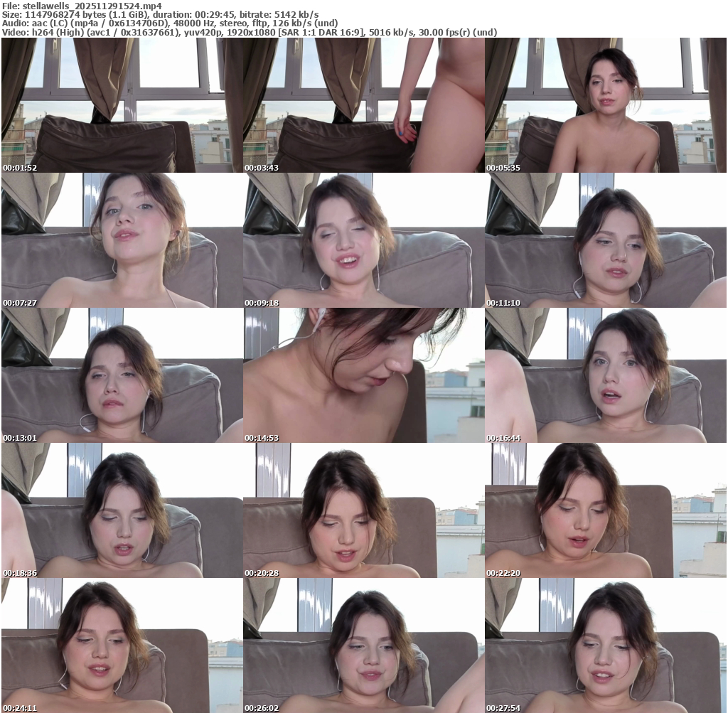This screenshot has height=713, width=728.
Task: Open the frame at 00:11:10
Action: pyautogui.click(x=605, y=240)
